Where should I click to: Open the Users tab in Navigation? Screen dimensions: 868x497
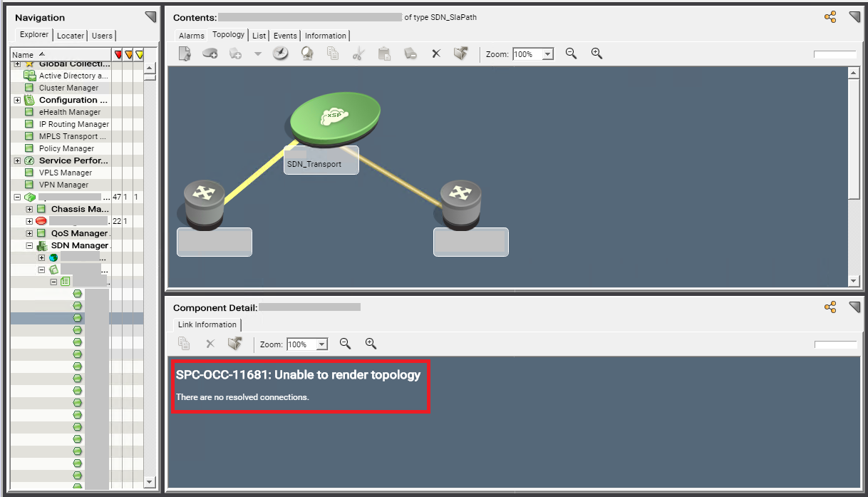tap(102, 36)
